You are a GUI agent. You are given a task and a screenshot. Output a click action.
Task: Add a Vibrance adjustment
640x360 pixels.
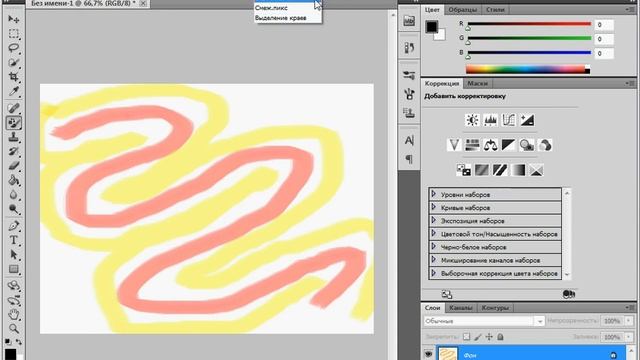(454, 145)
